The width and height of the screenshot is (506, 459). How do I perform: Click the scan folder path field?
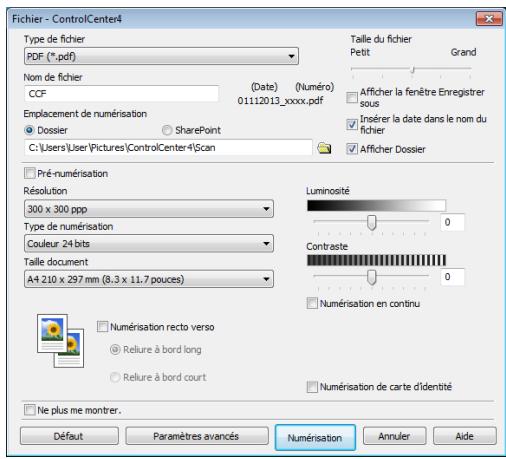pyautogui.click(x=168, y=148)
